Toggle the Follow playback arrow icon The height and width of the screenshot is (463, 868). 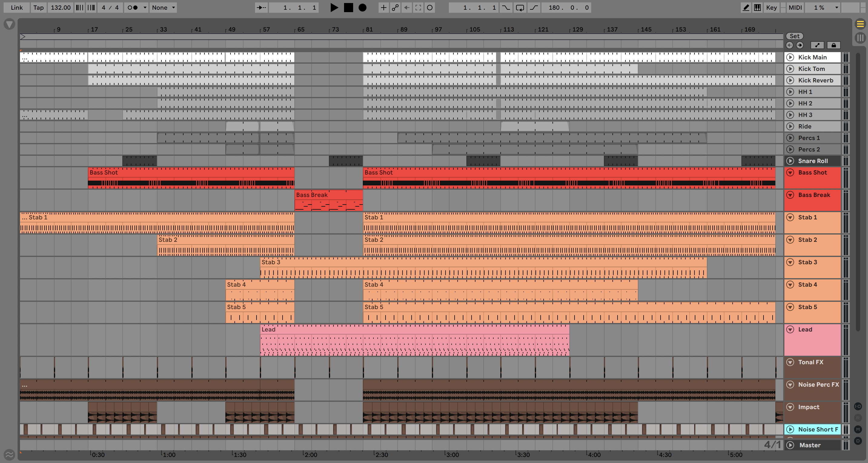261,7
